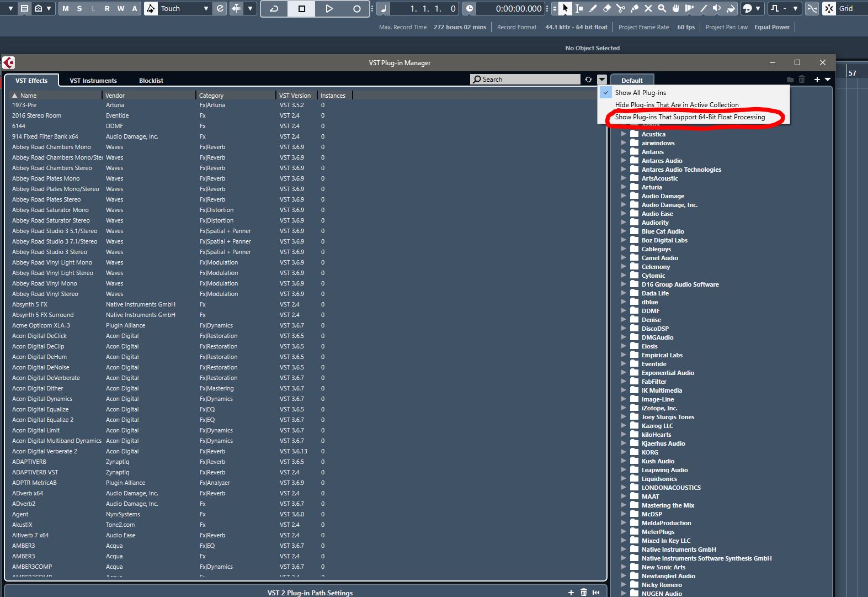This screenshot has height=597, width=868.
Task: Click the plug-in Search field
Action: tap(525, 80)
